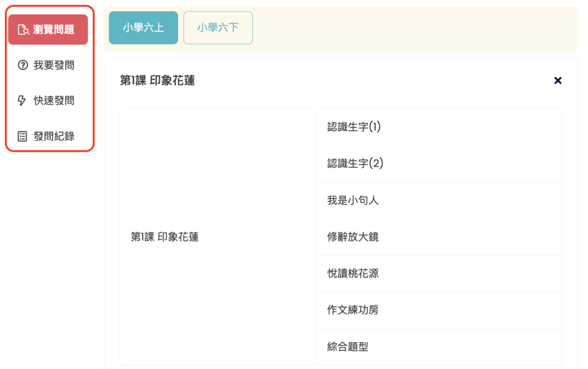Go to 快速發問 in the sidebar

48,100
